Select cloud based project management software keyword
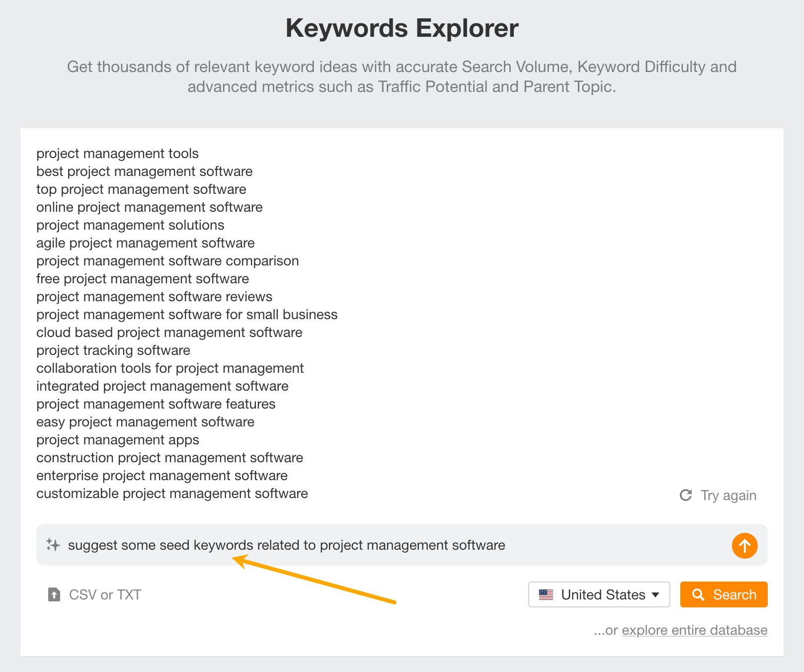 pyautogui.click(x=169, y=333)
